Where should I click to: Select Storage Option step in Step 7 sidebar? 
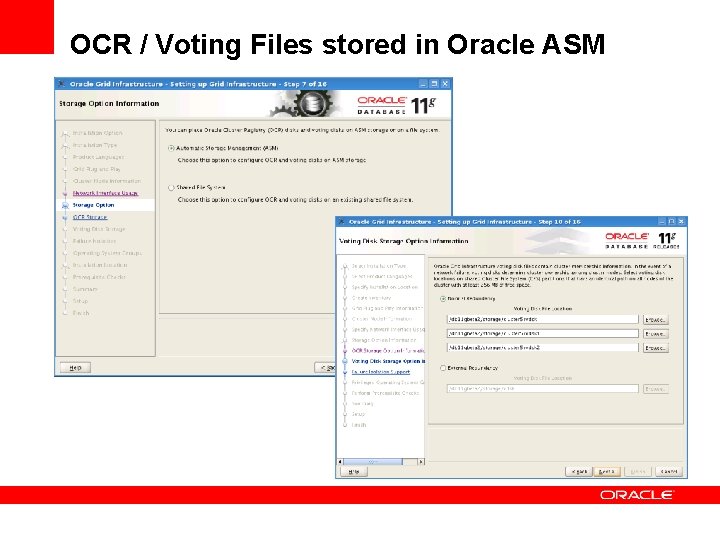[93, 205]
